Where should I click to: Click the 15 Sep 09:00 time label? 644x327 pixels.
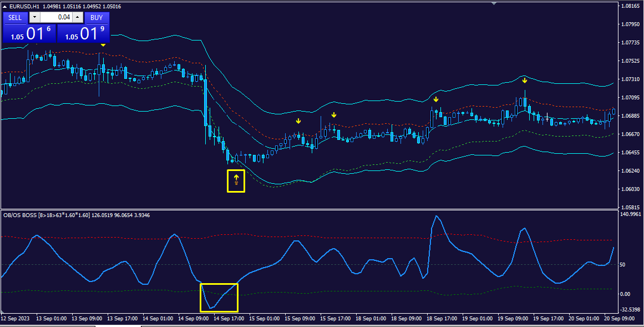coord(299,318)
